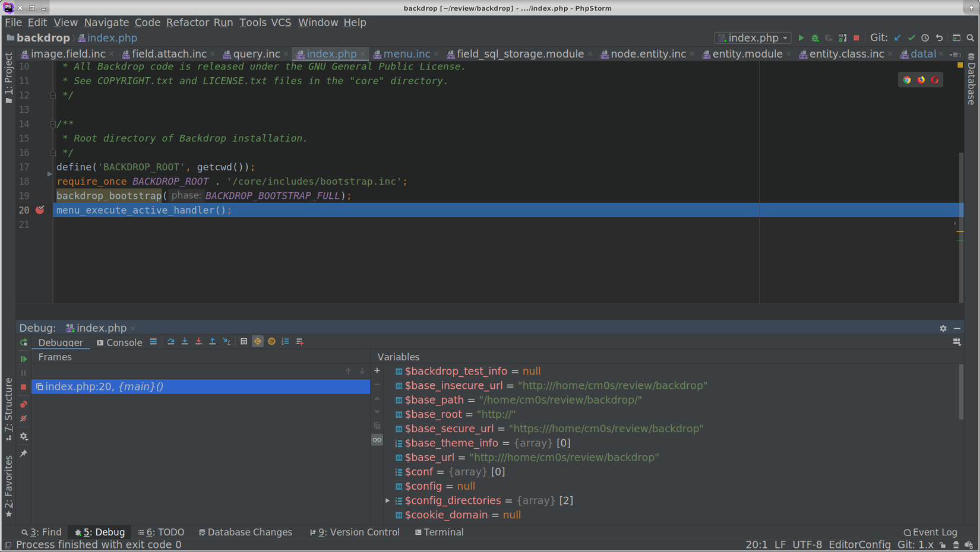The image size is (980, 552).
Task: Click the Step Out debugger icon
Action: point(213,342)
